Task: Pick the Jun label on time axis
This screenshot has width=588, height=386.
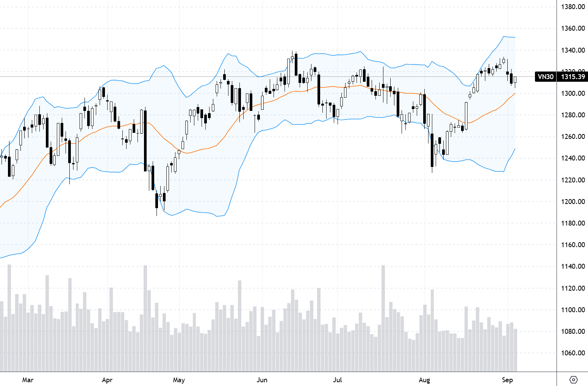Action: 262,380
